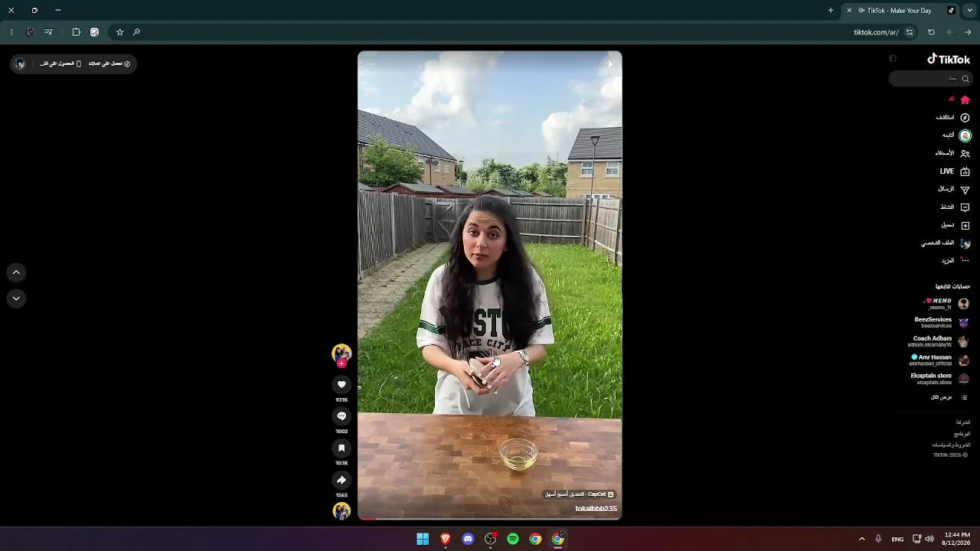Go to previous video with up chevron
980x551 pixels.
point(16,272)
